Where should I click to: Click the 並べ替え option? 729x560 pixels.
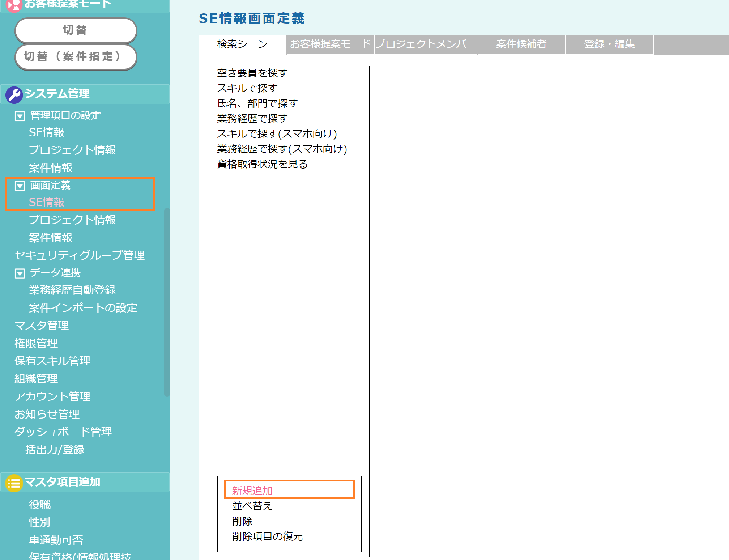(252, 506)
